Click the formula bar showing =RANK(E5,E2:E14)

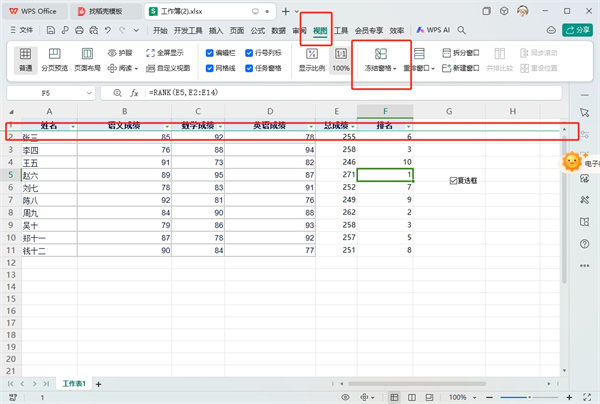coord(354,93)
